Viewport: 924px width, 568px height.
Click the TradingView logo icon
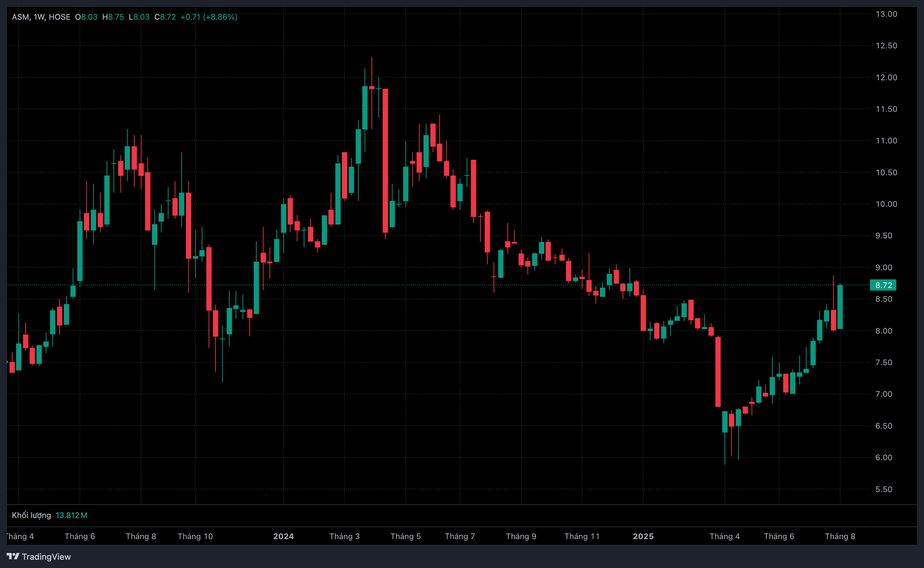pos(13,556)
